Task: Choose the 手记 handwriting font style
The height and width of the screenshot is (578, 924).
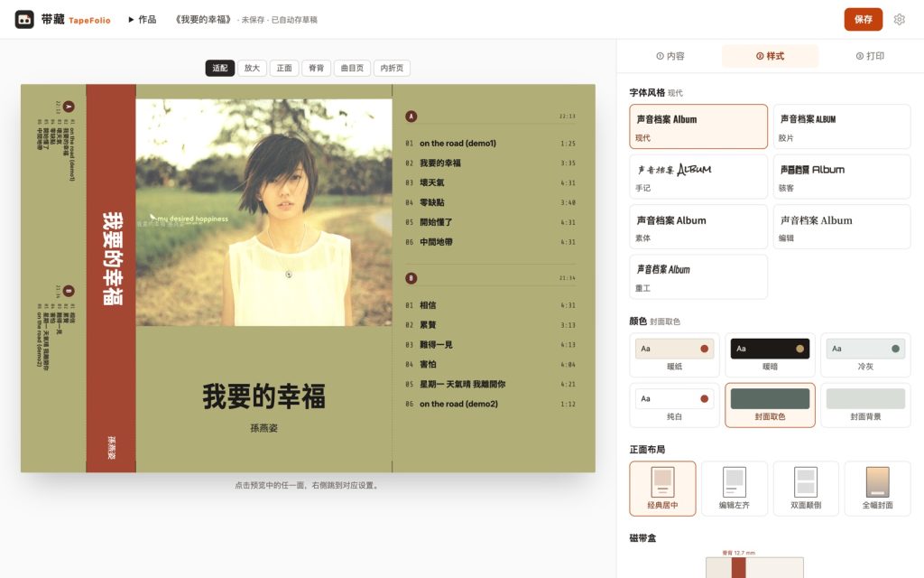Action: pos(698,176)
